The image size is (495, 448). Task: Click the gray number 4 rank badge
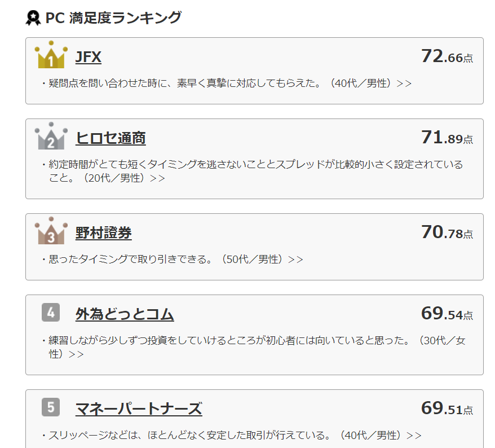pyautogui.click(x=51, y=312)
